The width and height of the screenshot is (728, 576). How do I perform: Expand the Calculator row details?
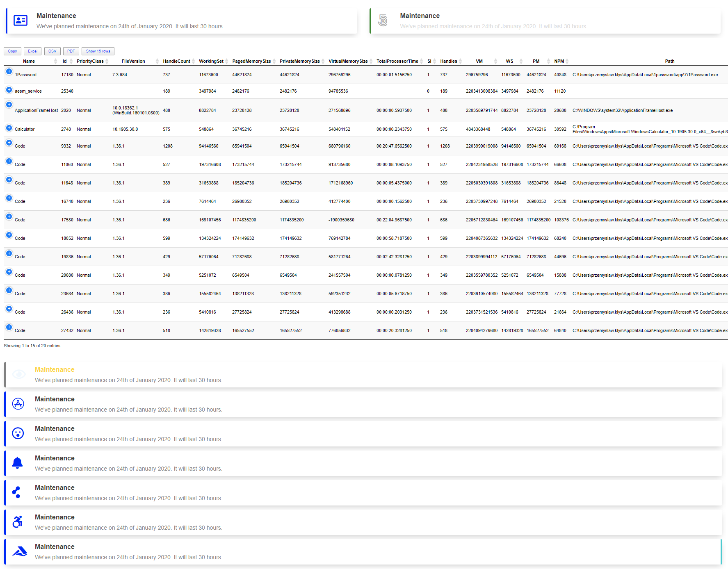[9, 128]
